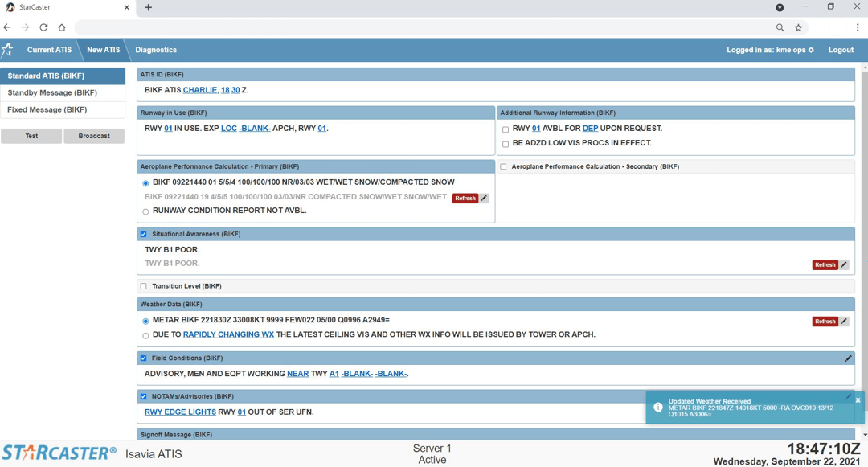This screenshot has height=467, width=868.
Task: Edit Field Conditions with pencil icon
Action: click(x=848, y=358)
